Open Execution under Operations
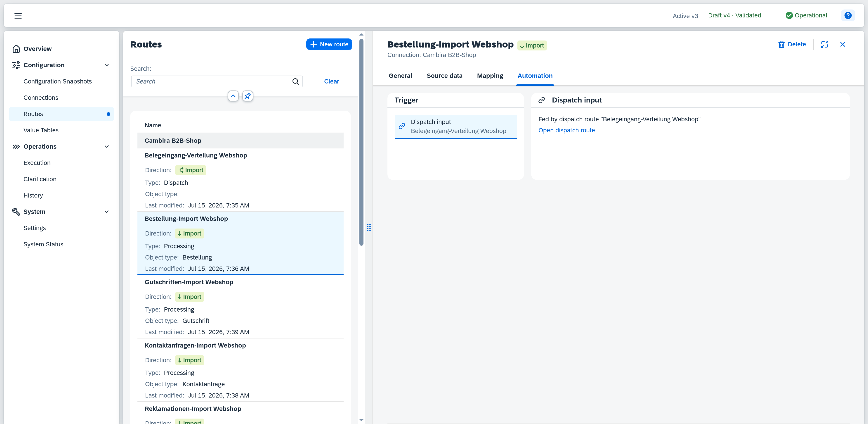The width and height of the screenshot is (868, 424). [61, 163]
